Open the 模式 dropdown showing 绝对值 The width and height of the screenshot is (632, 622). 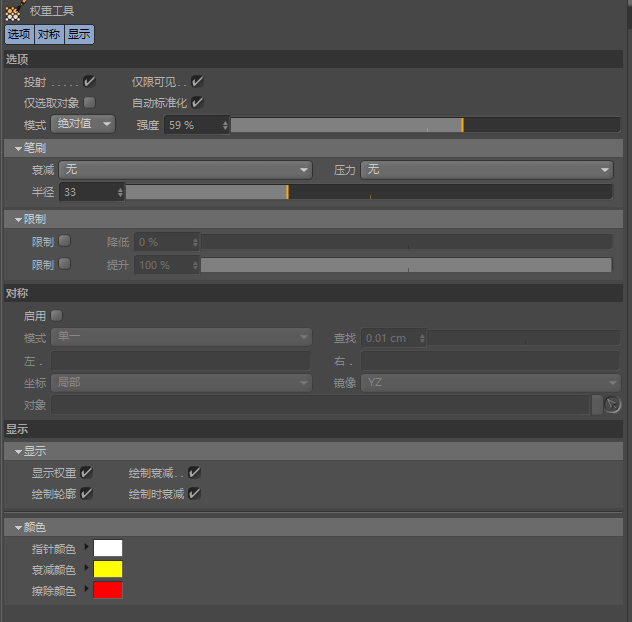click(83, 125)
